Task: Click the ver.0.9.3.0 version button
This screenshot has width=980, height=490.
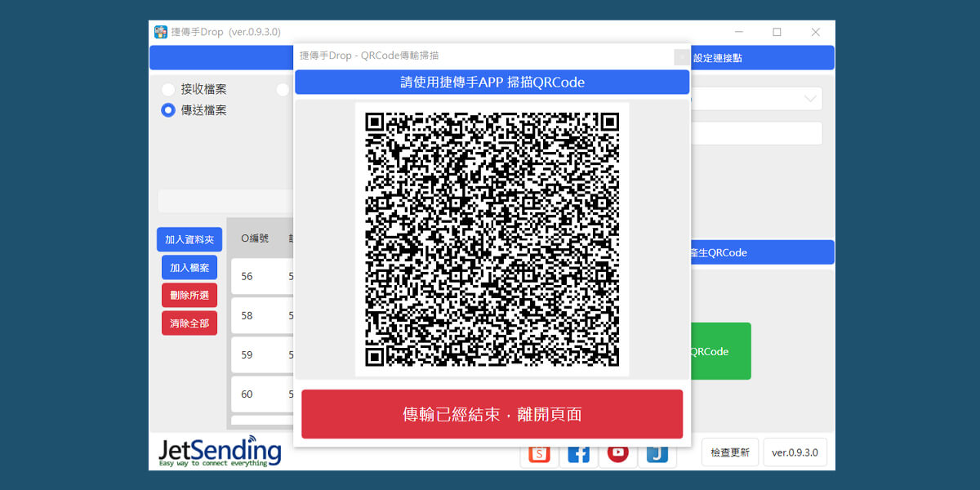Action: [x=795, y=452]
